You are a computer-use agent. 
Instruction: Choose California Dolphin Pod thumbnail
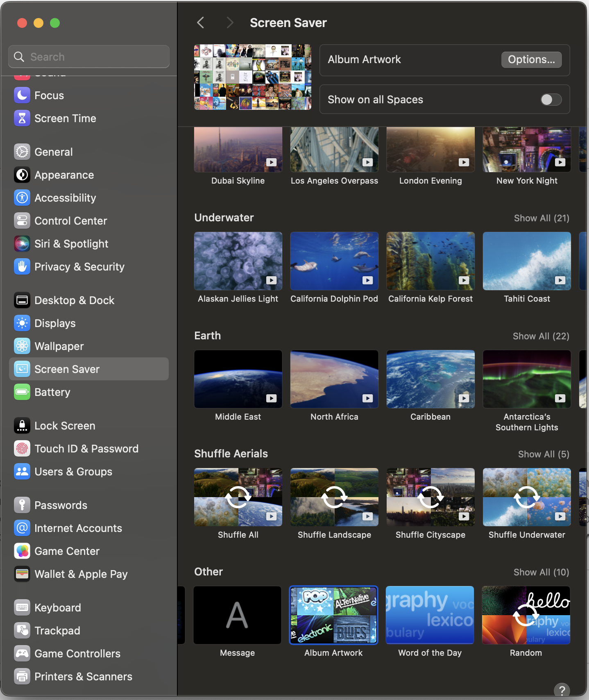pos(335,261)
